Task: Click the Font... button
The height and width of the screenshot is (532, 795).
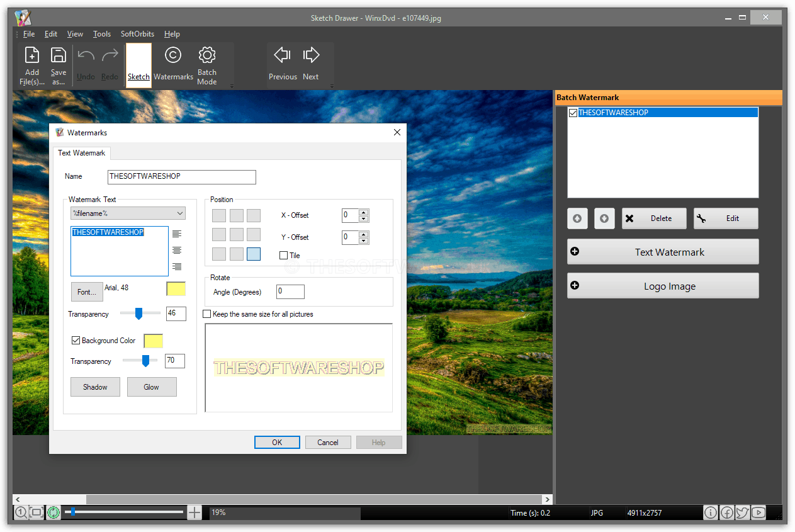Action: pyautogui.click(x=87, y=291)
